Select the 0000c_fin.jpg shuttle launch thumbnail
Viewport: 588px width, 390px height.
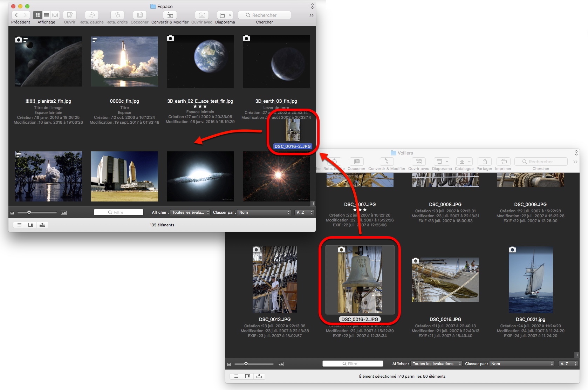point(124,62)
